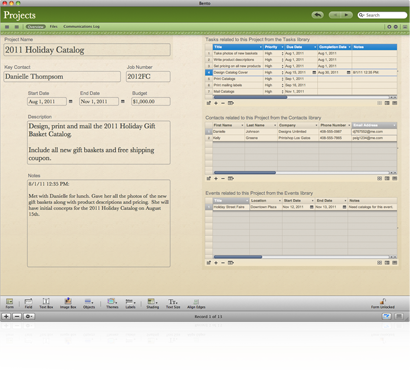The width and height of the screenshot is (410, 370).
Task: Open the Due Date column header in the Tasks table
Action: [300, 47]
